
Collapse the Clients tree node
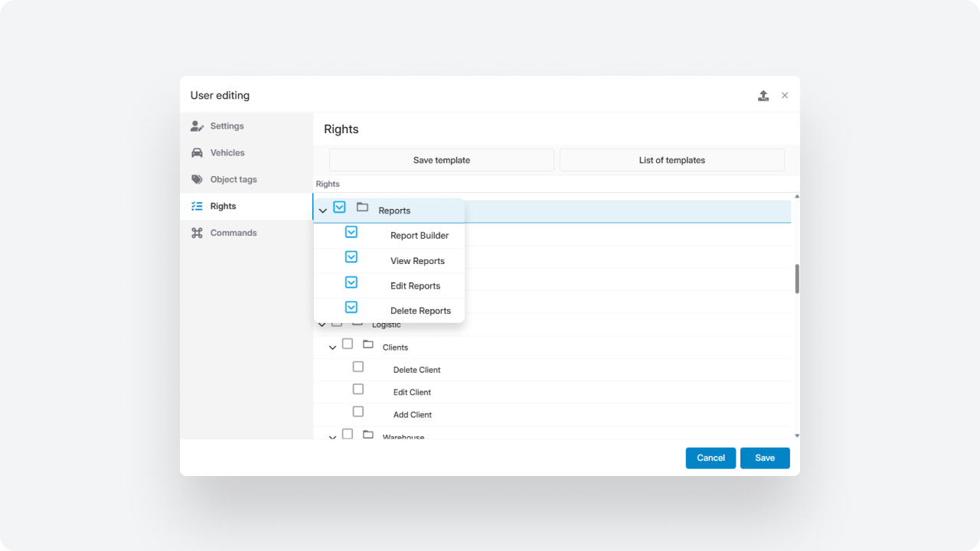point(332,347)
